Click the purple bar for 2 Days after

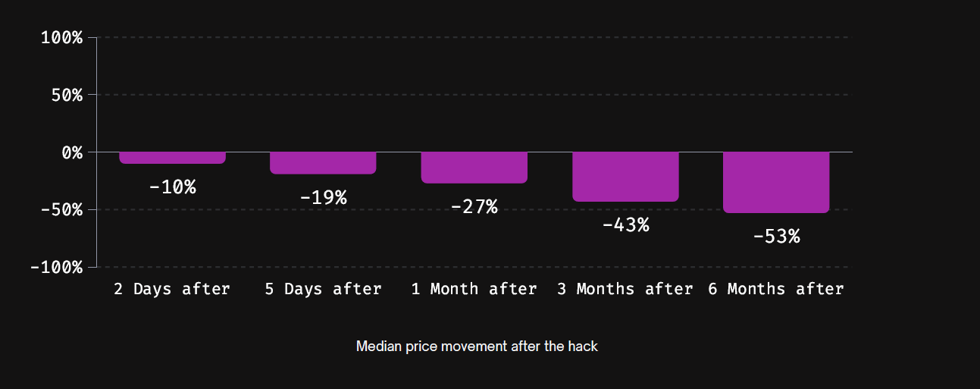pyautogui.click(x=172, y=158)
